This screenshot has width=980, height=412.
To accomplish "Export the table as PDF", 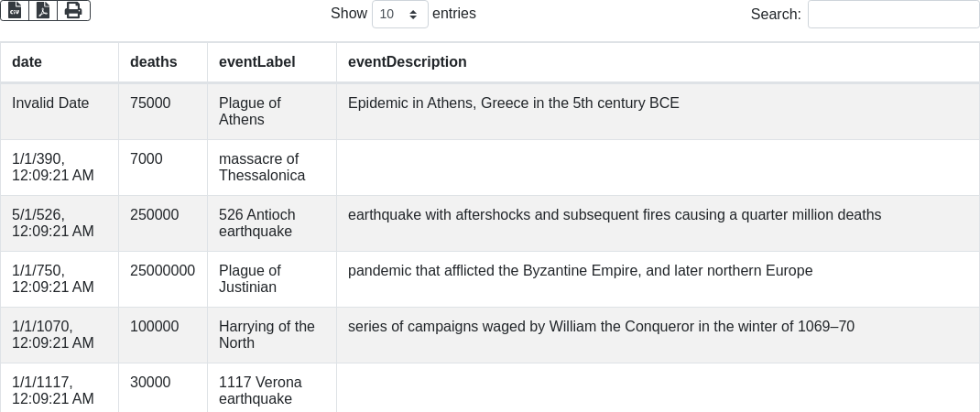I will [x=43, y=10].
